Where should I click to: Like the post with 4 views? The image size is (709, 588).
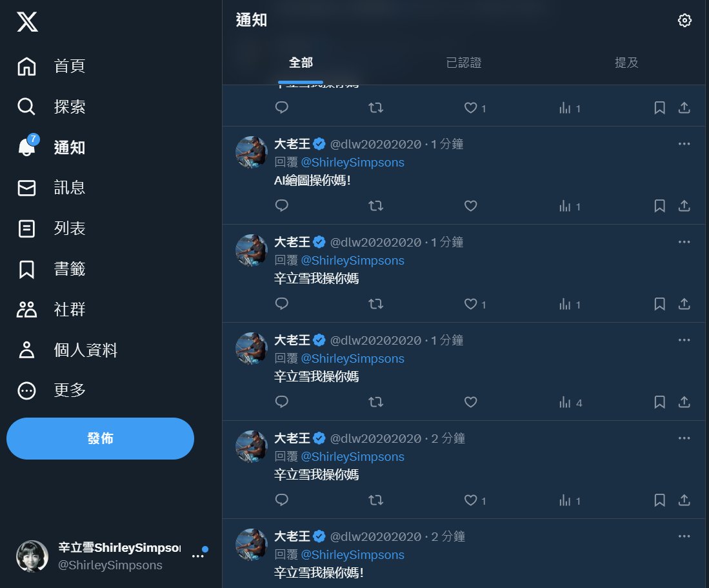click(471, 402)
